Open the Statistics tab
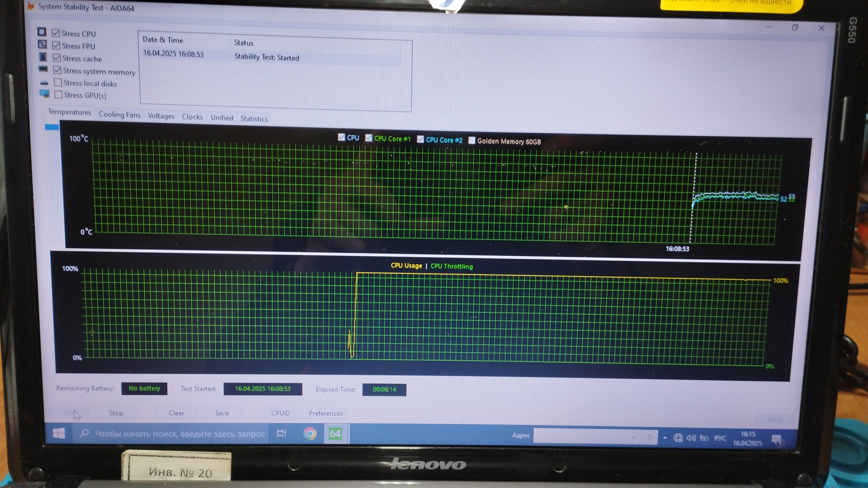The width and height of the screenshot is (868, 488). [254, 118]
